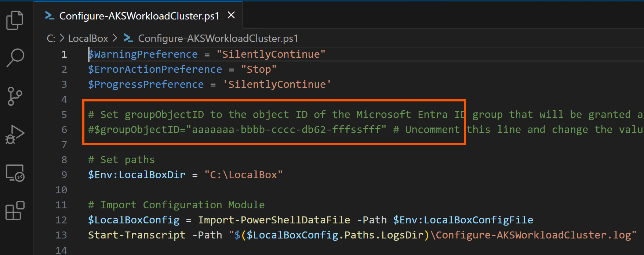644x255 pixels.
Task: Open the Search view icon
Action: click(x=15, y=58)
